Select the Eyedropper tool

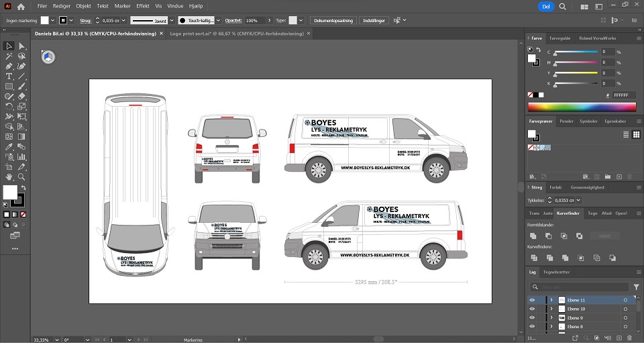pyautogui.click(x=9, y=146)
